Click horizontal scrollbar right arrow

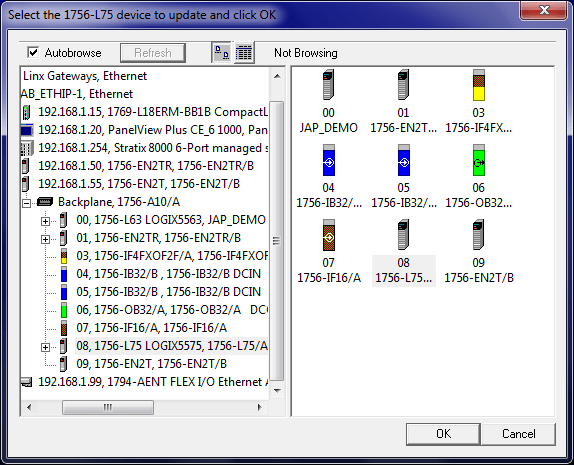(260, 407)
